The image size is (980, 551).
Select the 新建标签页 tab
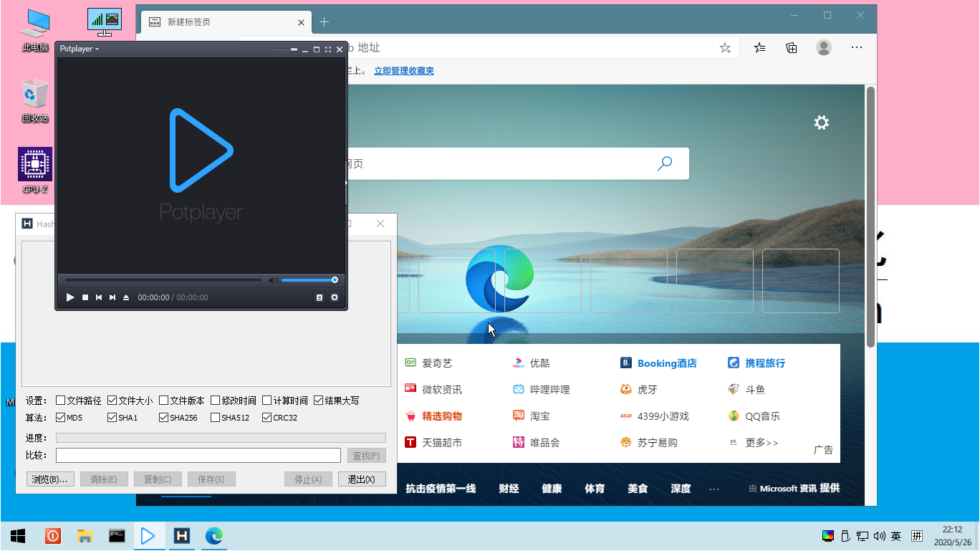click(x=226, y=22)
